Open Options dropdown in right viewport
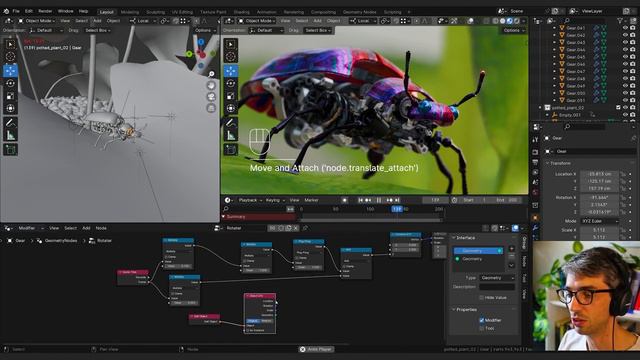 click(x=513, y=30)
